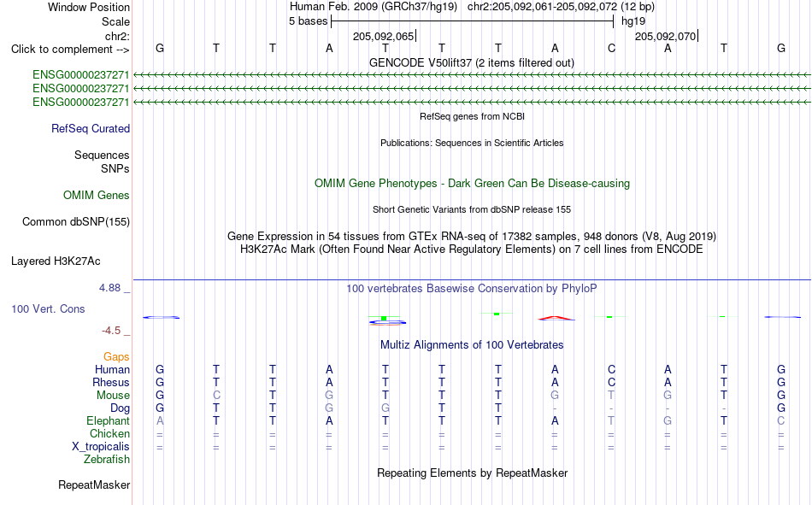Select the Chicken alignment row label
The image size is (812, 505).
click(x=109, y=433)
